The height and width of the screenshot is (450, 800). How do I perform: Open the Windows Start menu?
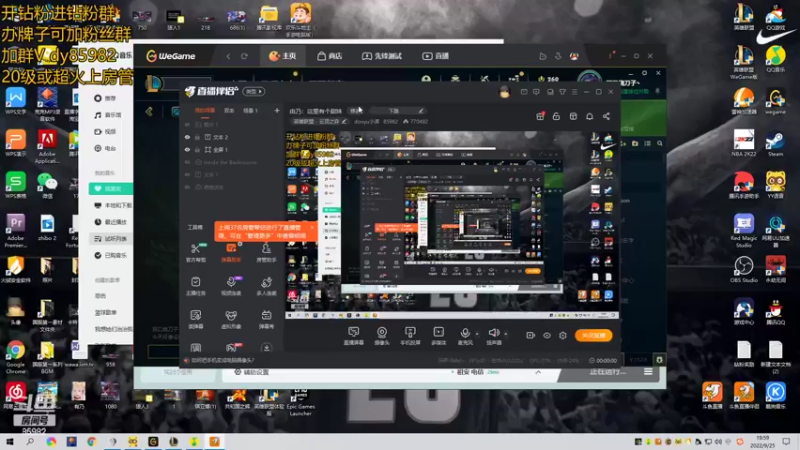[x=10, y=442]
